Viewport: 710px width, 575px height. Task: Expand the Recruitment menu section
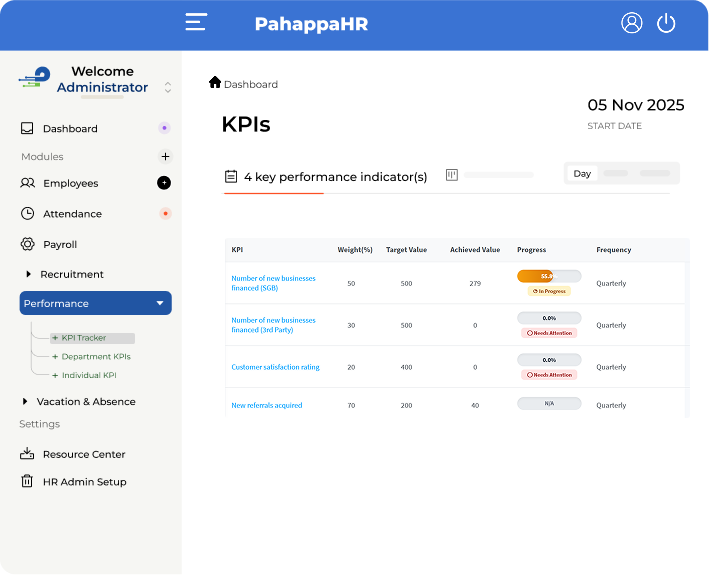(28, 274)
